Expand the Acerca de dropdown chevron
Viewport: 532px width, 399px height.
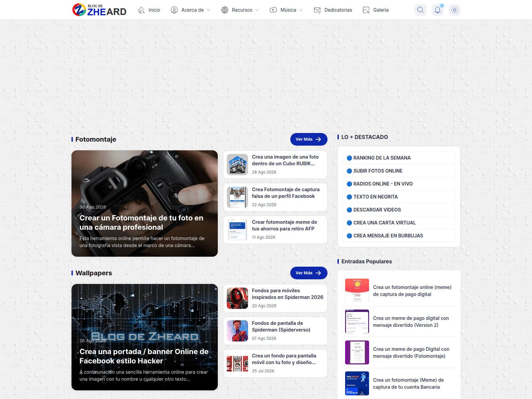click(208, 10)
